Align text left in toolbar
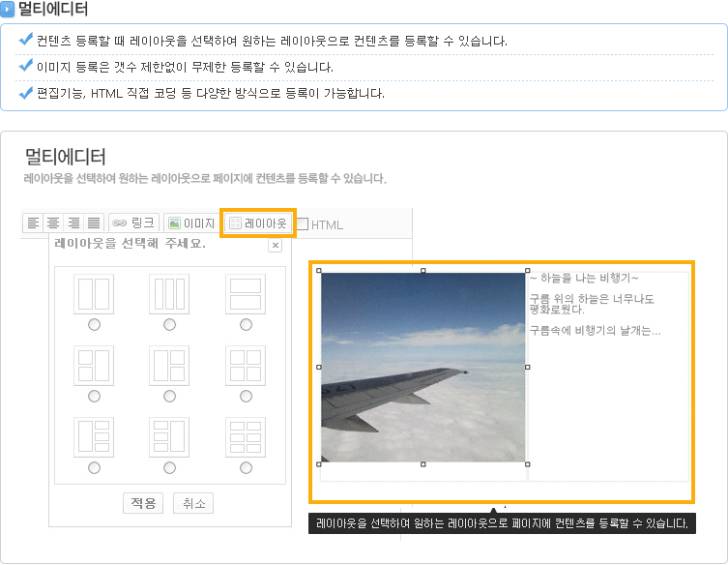728x565 pixels. 33,223
